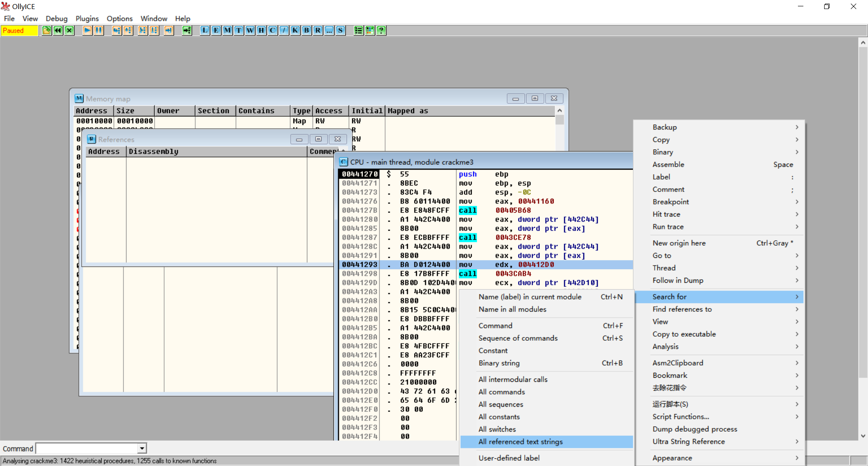The image size is (868, 466).
Task: Click the Close program X toolbar icon
Action: click(69, 30)
